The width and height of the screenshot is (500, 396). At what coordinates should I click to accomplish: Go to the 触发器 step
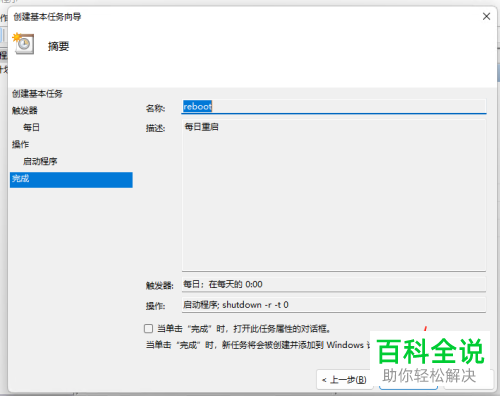[25, 110]
